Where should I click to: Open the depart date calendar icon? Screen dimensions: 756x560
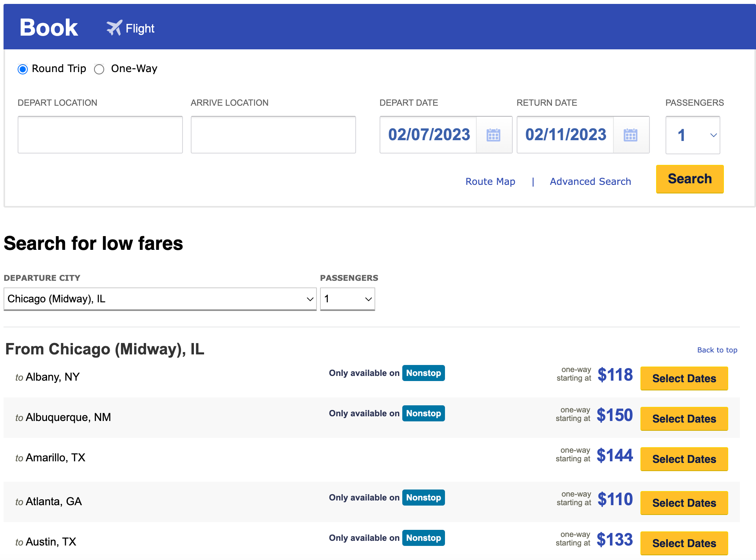pos(493,135)
